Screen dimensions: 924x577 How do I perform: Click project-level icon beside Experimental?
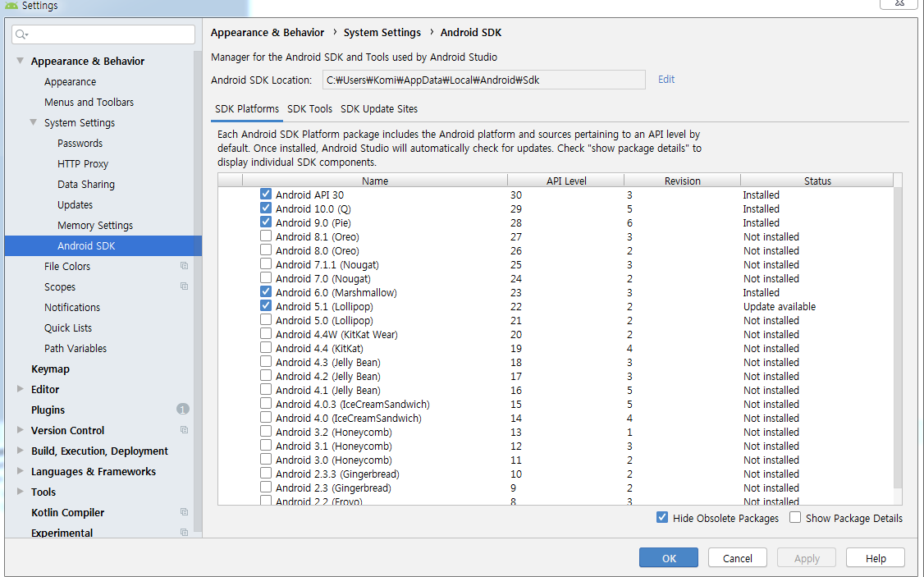185,532
